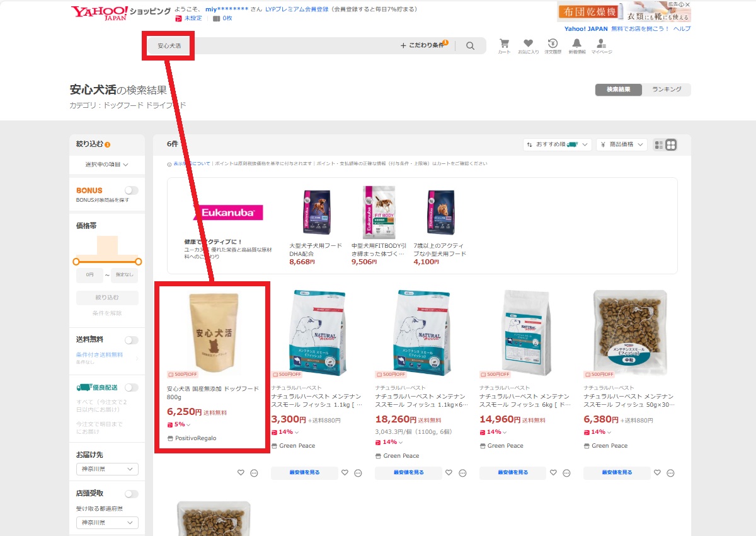Viewport: 756px width, 536px height.
Task: Click the search magnifier icon
Action: 470,46
